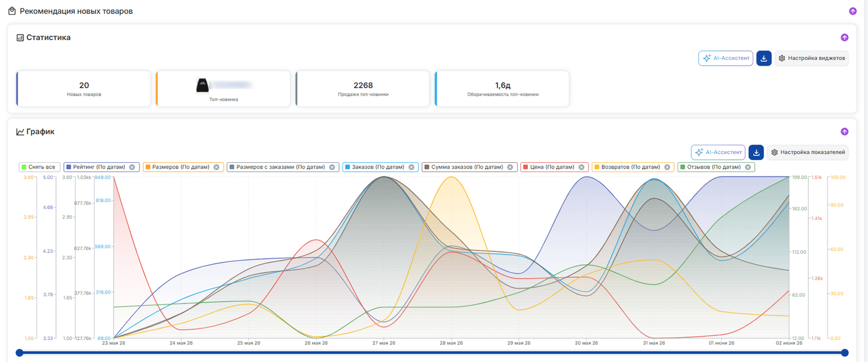
Task: Remove the Возвратов (По датам) series via its x icon
Action: [667, 167]
